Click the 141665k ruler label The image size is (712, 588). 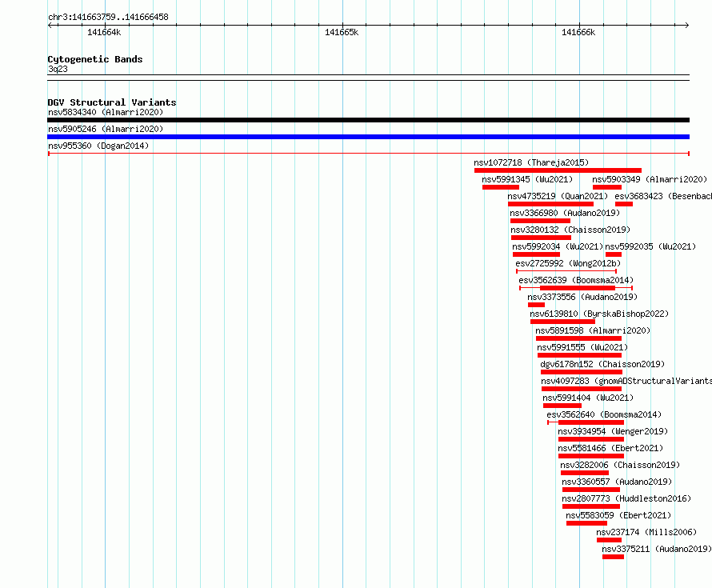tap(342, 32)
